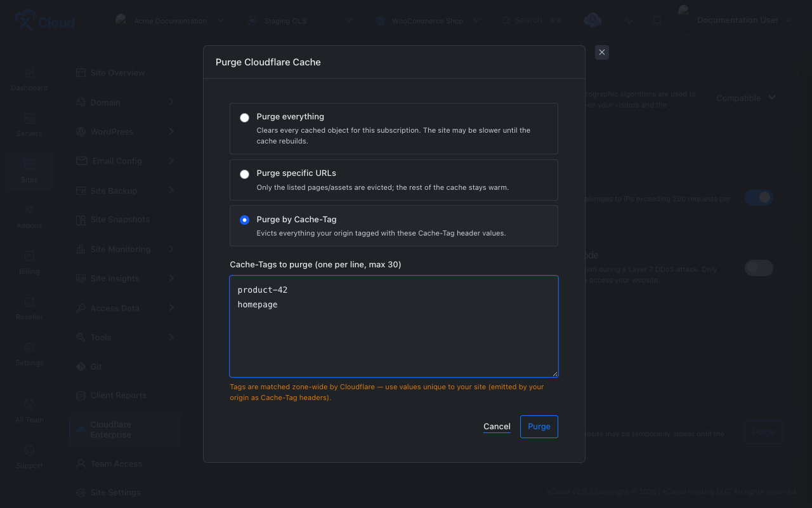Select the Purge everything radio option
The image size is (812, 508).
(244, 117)
